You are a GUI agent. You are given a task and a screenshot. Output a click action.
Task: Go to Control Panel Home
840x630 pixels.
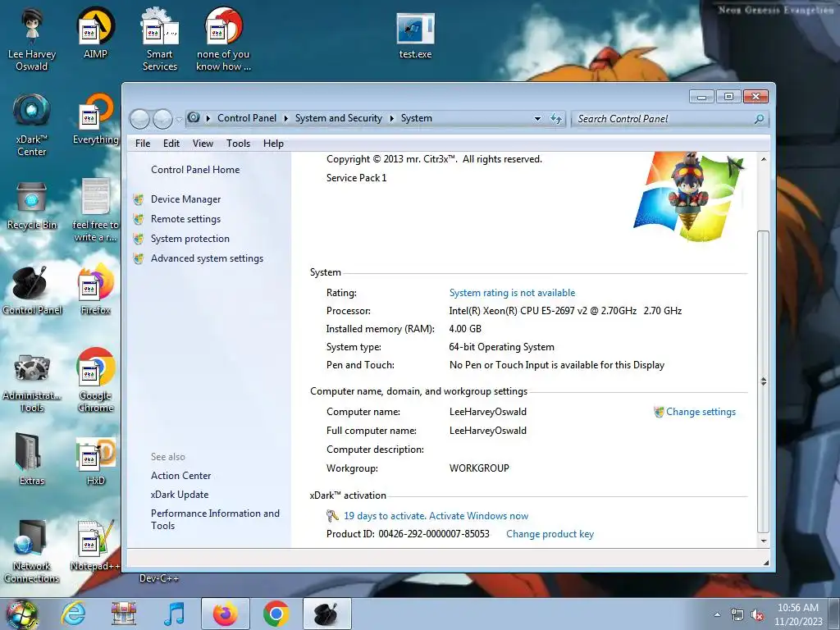[195, 169]
